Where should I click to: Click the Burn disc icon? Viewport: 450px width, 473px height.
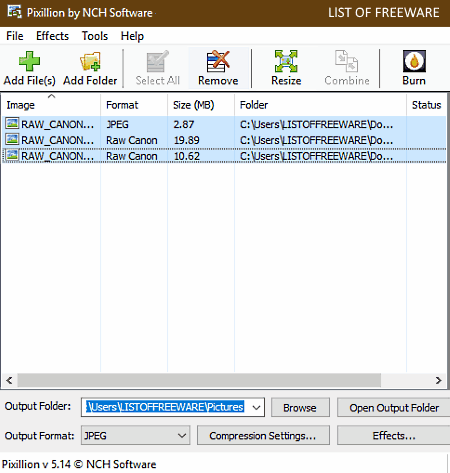(414, 61)
